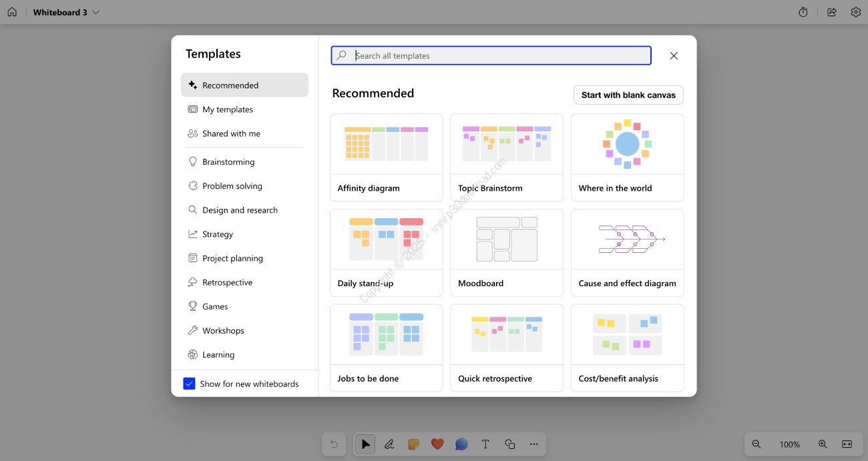Open the Retrospective template category
Image resolution: width=868 pixels, height=461 pixels.
point(227,283)
